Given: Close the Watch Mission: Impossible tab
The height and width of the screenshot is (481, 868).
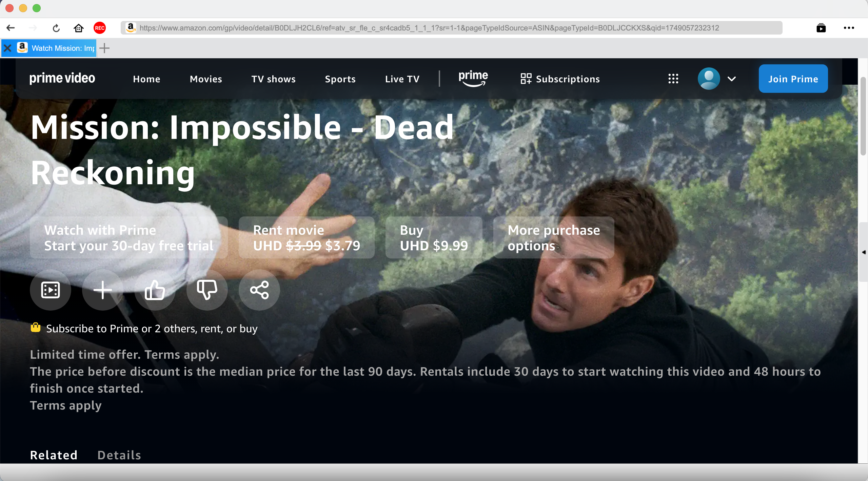Looking at the screenshot, I should pos(7,48).
